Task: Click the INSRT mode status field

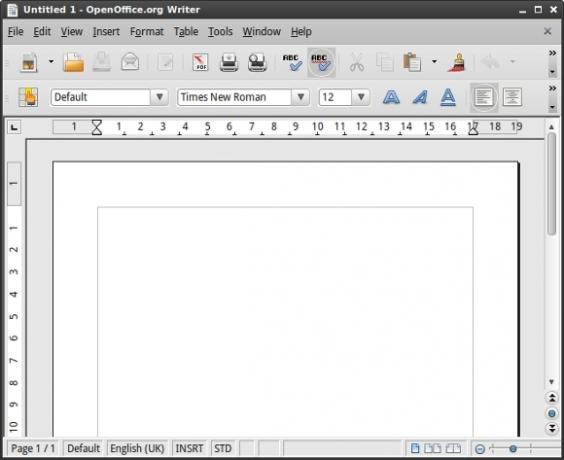Action: (x=189, y=448)
